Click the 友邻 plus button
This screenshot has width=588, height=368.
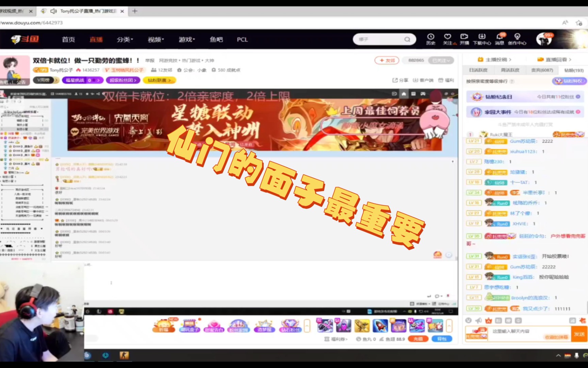click(x=387, y=60)
